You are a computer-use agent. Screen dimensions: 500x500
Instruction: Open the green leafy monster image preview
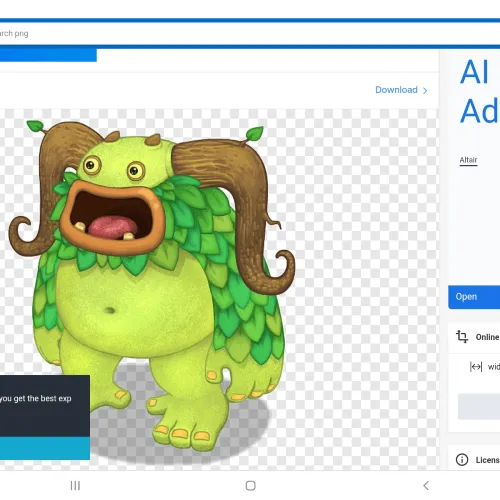pyautogui.click(x=218, y=288)
